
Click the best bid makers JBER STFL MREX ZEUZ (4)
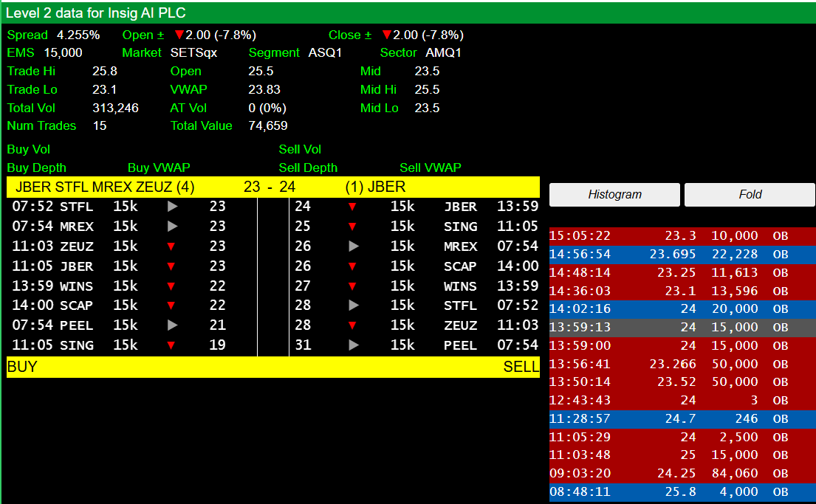(105, 187)
